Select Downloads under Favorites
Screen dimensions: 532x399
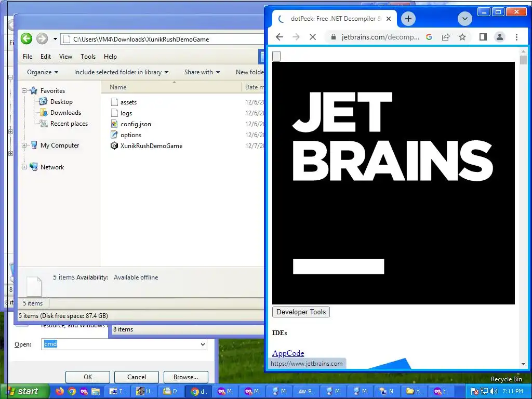click(65, 113)
